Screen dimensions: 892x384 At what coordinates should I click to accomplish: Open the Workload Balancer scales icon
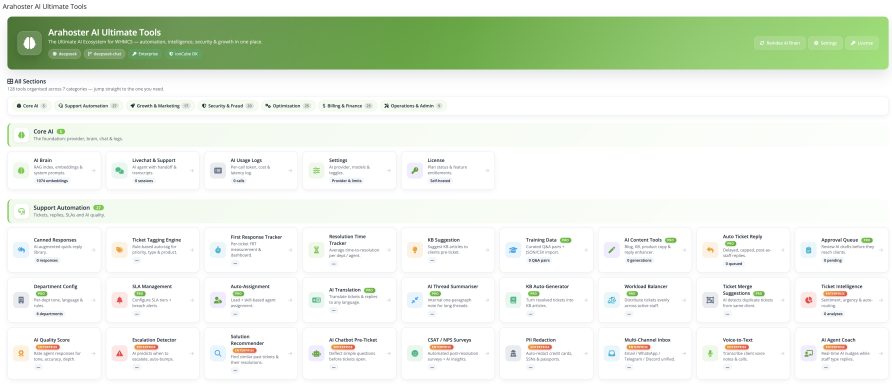point(612,300)
